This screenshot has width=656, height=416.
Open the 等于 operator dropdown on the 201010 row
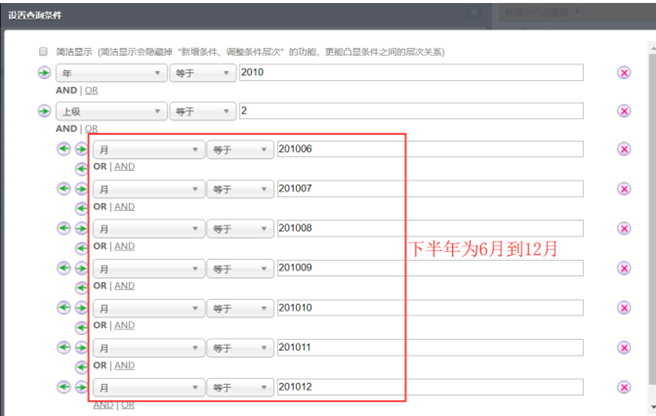(x=240, y=308)
